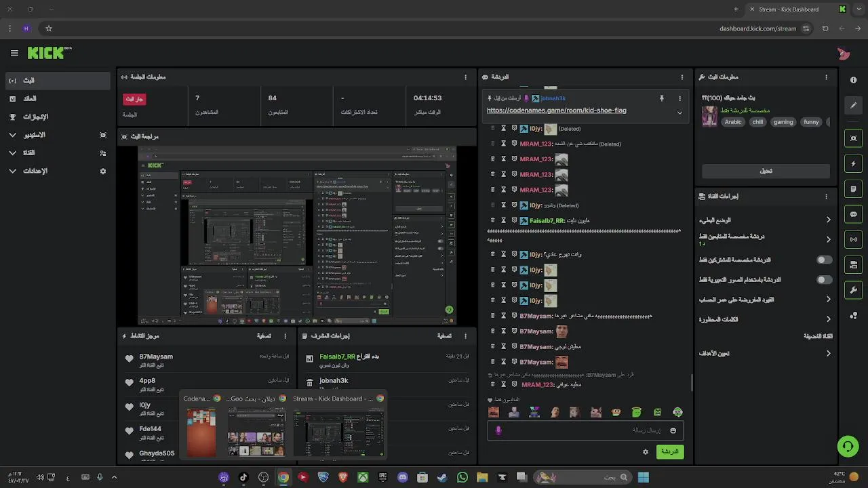
Task: Click filter in activity feed header
Action: click(x=264, y=335)
